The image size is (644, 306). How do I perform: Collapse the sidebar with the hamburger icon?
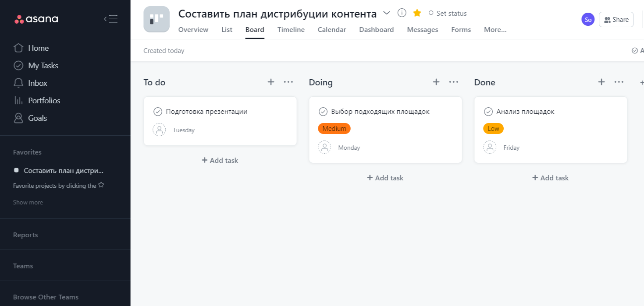pyautogui.click(x=110, y=19)
